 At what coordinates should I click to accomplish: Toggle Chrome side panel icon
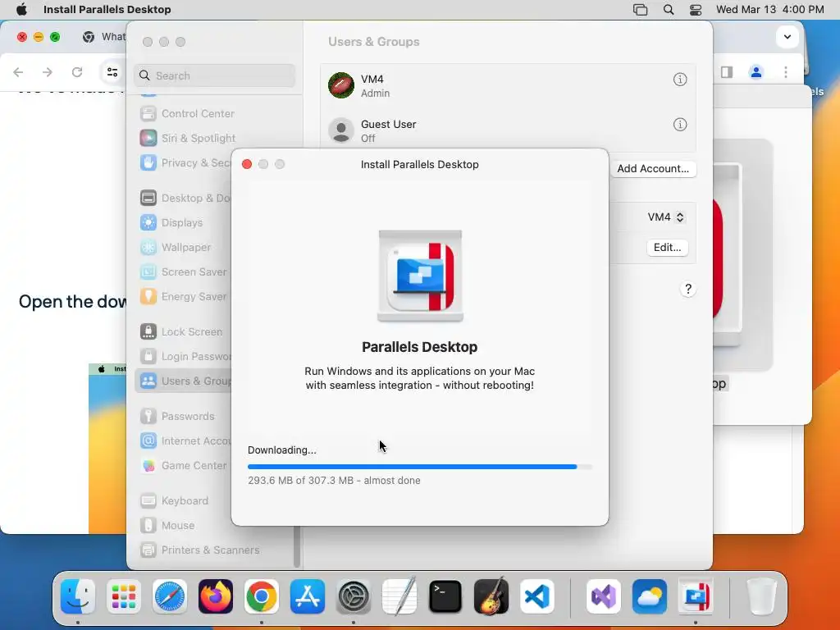click(x=727, y=72)
